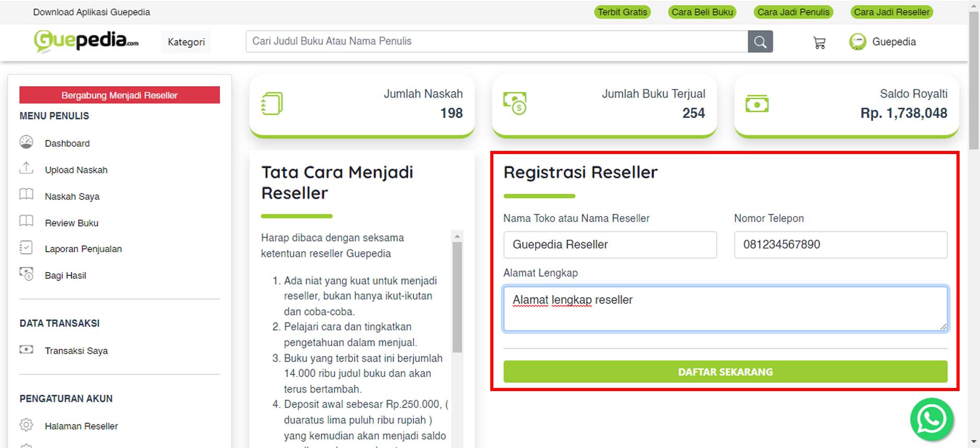Image resolution: width=980 pixels, height=448 pixels.
Task: Click the Terbit Gratis link
Action: point(622,12)
